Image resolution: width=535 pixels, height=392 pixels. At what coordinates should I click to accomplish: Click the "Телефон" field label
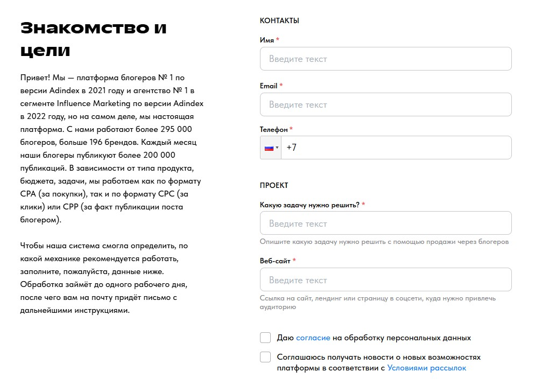point(274,129)
